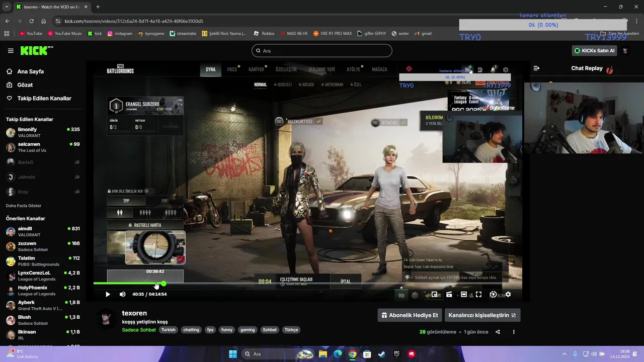This screenshot has width=644, height=362.
Task: Select the Turkish tag
Action: 168,330
